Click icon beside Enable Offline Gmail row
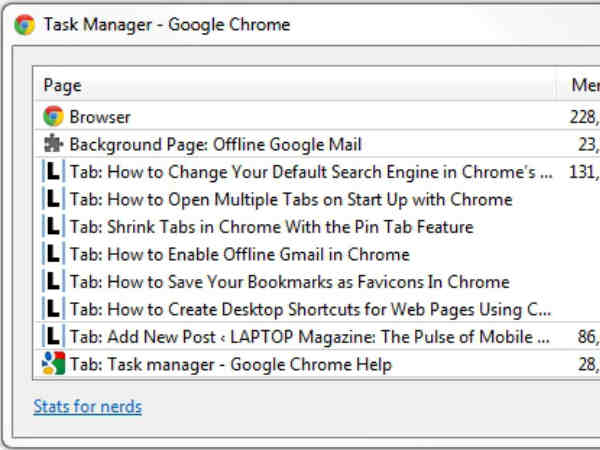Screen dimensions: 600x450 (53, 254)
